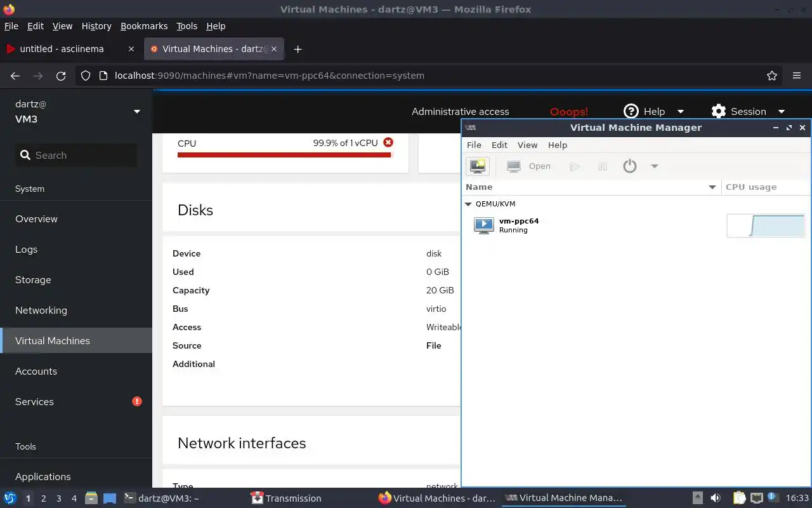Switch to the untitled - asciinema tab
This screenshot has width=812, height=508.
point(62,49)
